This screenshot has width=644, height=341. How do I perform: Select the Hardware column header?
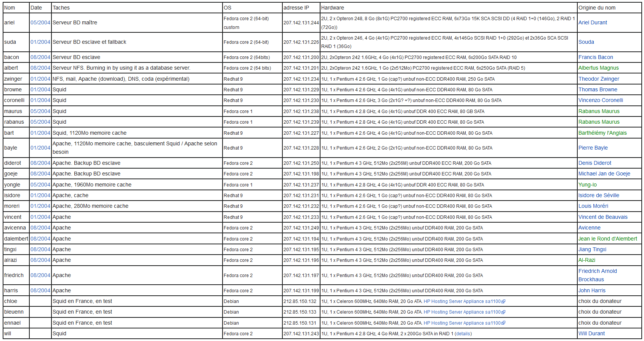(449, 8)
